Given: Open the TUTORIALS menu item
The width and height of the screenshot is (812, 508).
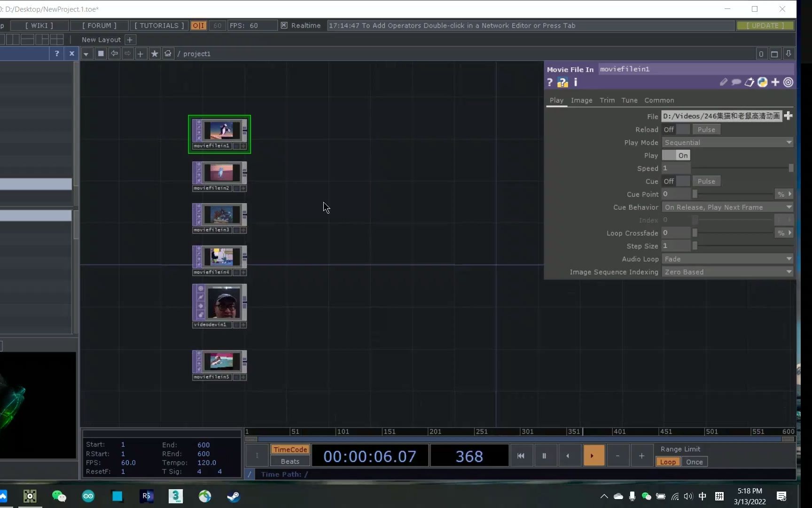Looking at the screenshot, I should (158, 25).
